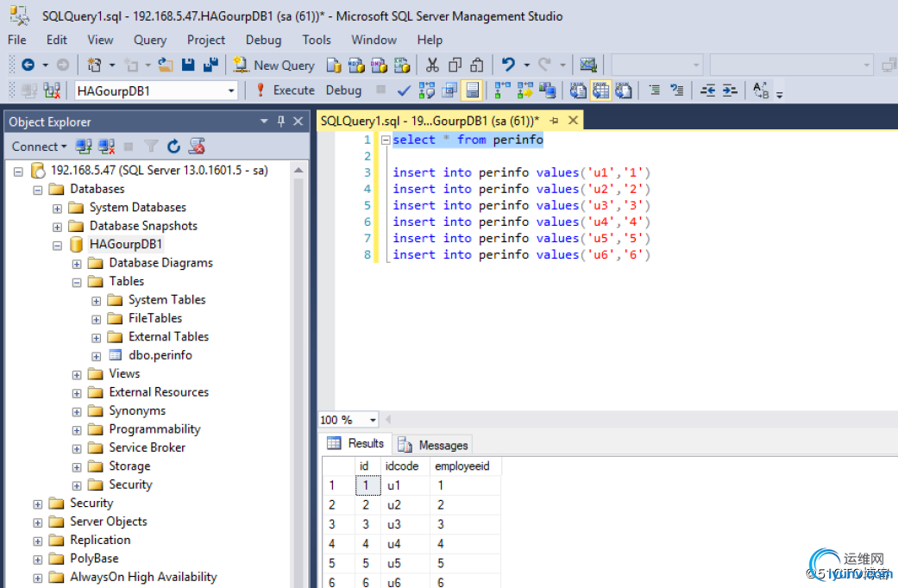This screenshot has width=898, height=588.
Task: Click the New Project icon
Action: coord(94,65)
